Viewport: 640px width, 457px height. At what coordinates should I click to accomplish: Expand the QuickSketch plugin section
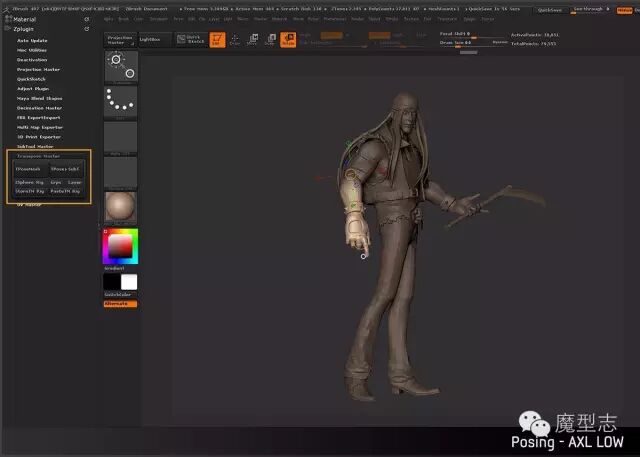pyautogui.click(x=31, y=79)
